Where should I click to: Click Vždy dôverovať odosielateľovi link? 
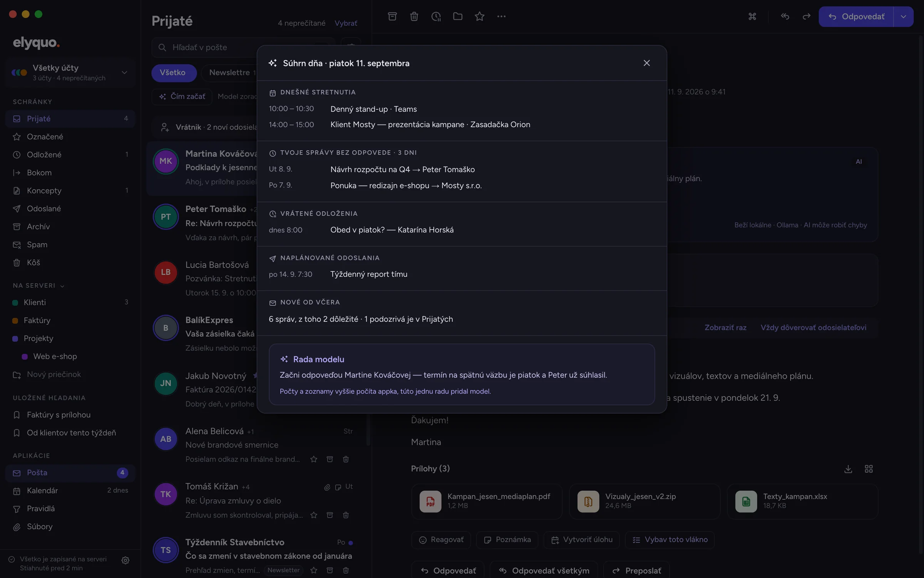pyautogui.click(x=813, y=328)
